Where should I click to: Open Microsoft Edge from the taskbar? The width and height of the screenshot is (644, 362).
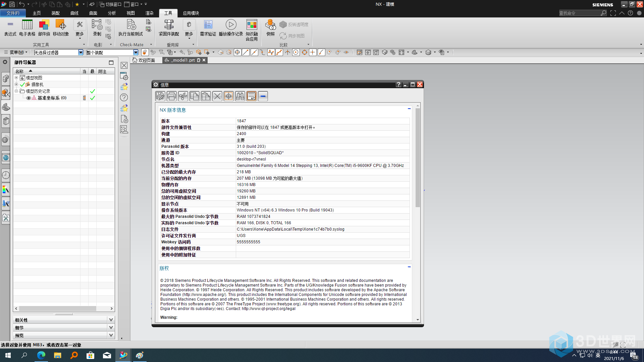click(41, 355)
